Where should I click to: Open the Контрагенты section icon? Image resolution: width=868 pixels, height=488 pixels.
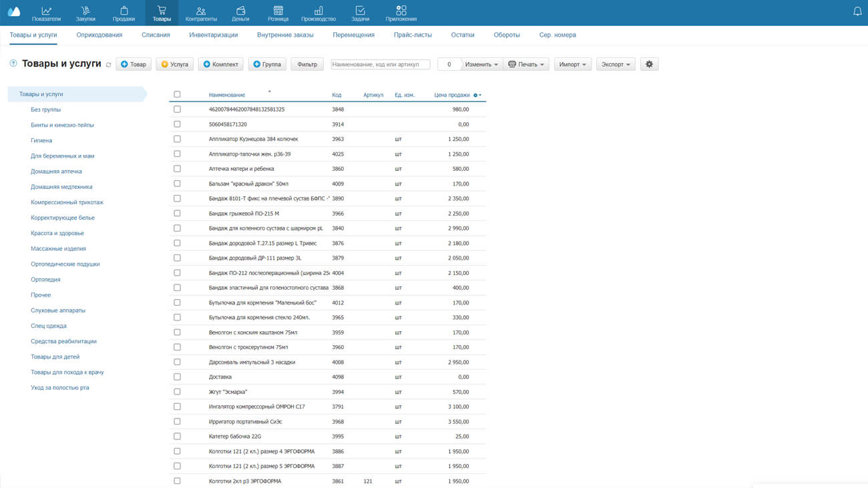click(x=201, y=11)
